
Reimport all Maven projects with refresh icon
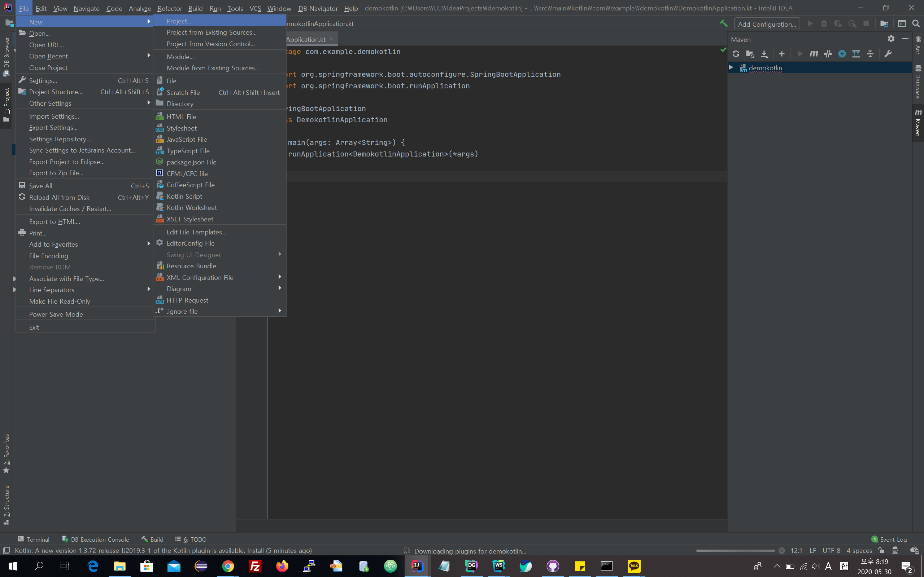[x=736, y=54]
